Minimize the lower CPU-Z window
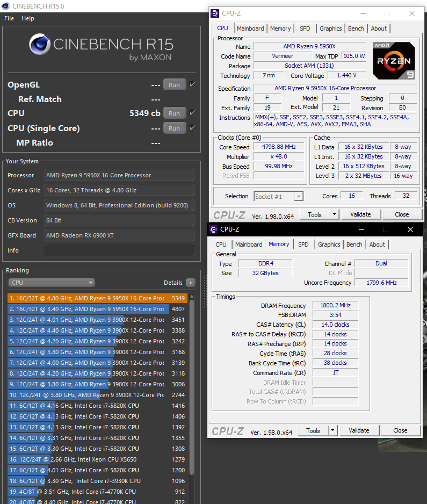Viewport: 427px width, 504px height. (x=361, y=229)
